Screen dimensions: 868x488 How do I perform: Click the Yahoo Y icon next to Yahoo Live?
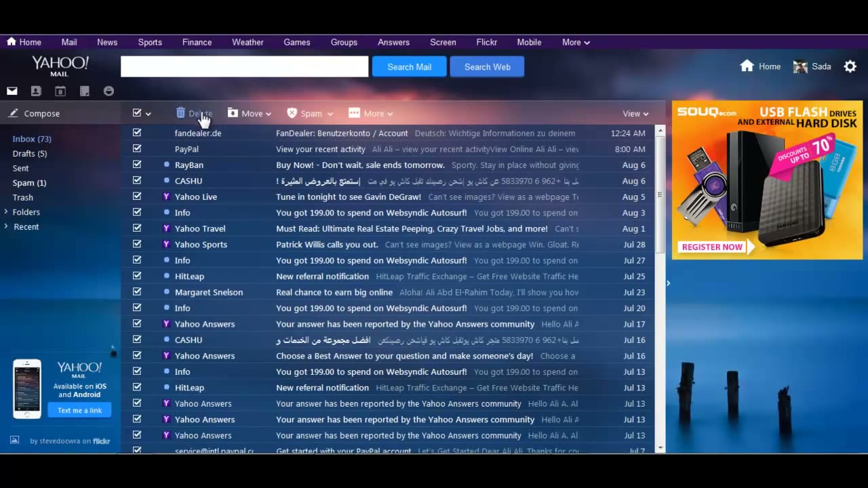tap(166, 197)
